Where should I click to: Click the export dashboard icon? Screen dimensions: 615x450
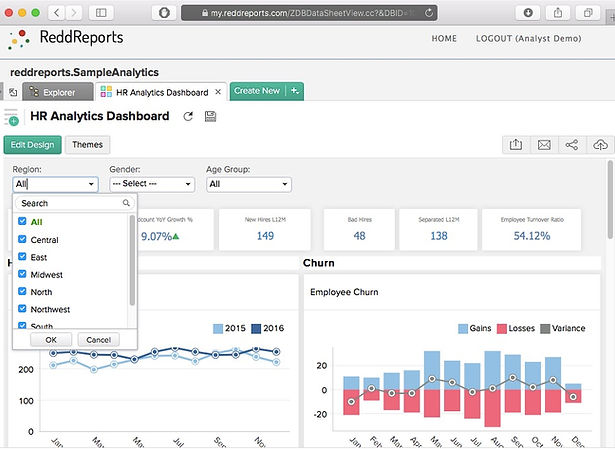516,145
